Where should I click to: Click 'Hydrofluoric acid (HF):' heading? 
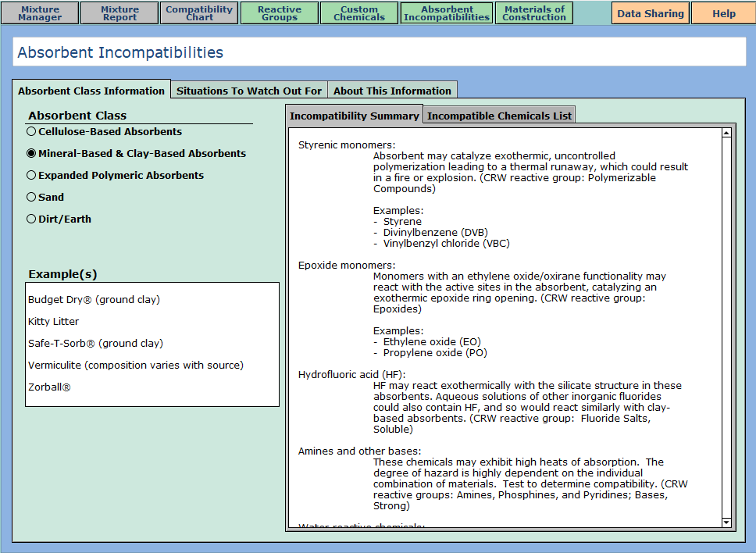352,375
